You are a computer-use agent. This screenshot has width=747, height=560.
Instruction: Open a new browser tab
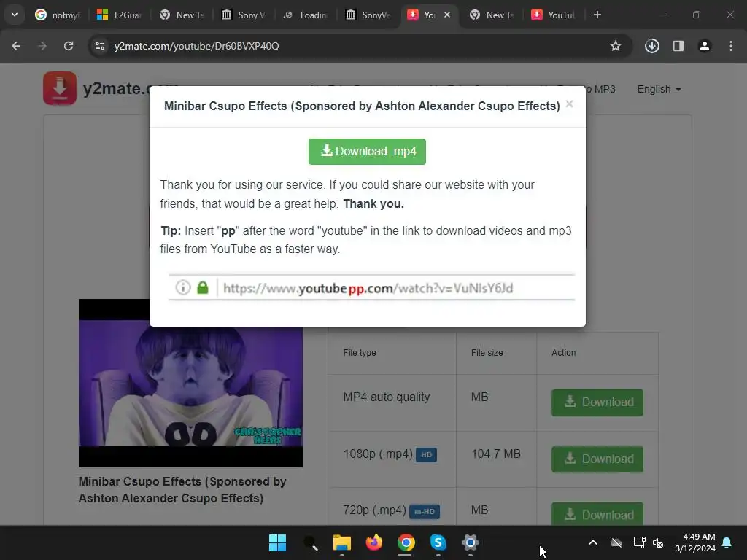tap(597, 15)
